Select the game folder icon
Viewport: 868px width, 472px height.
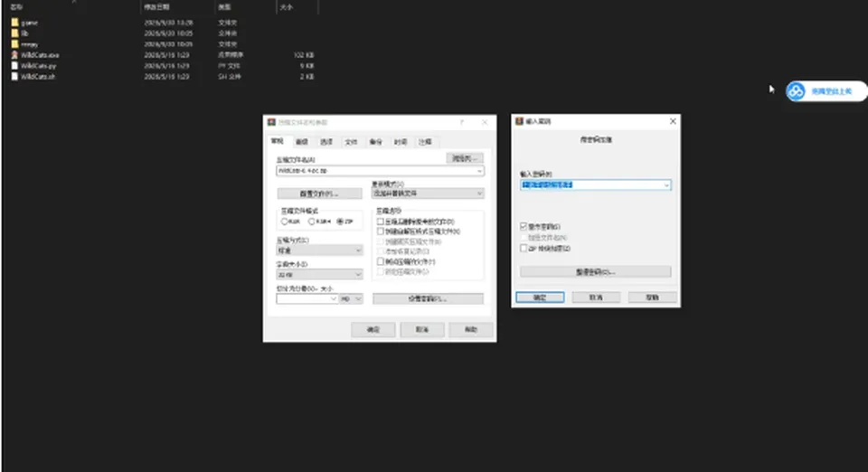[x=15, y=23]
